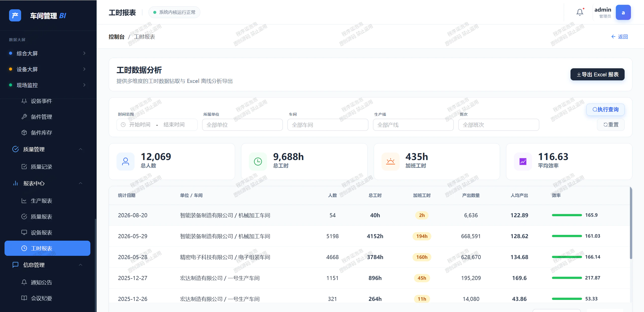Click the 平均效率 trend icon
Viewport: 644px width, 312px height.
pos(523,162)
